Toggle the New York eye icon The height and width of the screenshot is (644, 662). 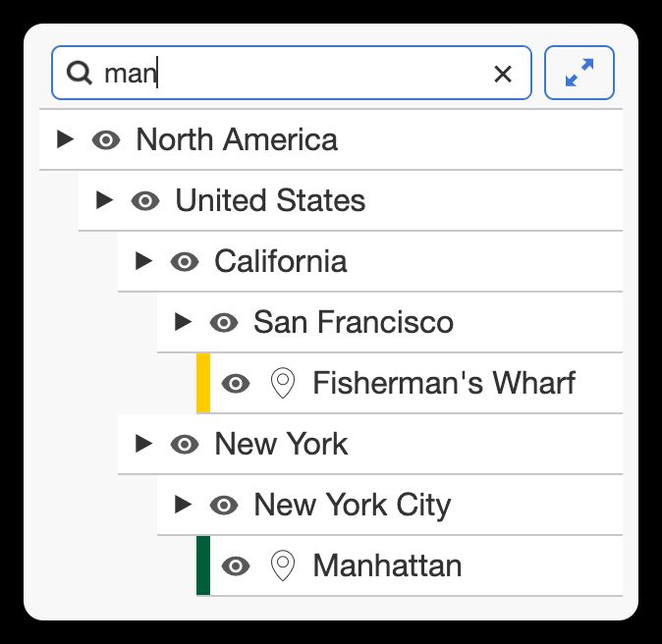tap(185, 444)
